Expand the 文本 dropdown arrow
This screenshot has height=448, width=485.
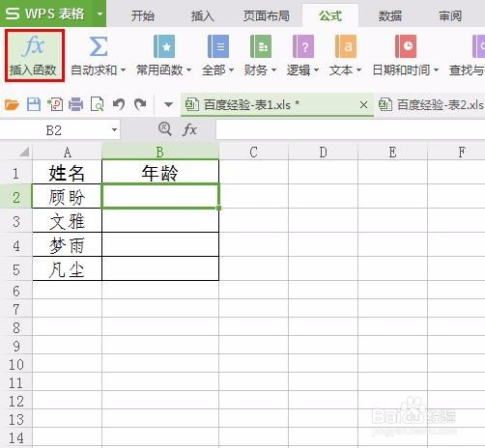point(358,70)
